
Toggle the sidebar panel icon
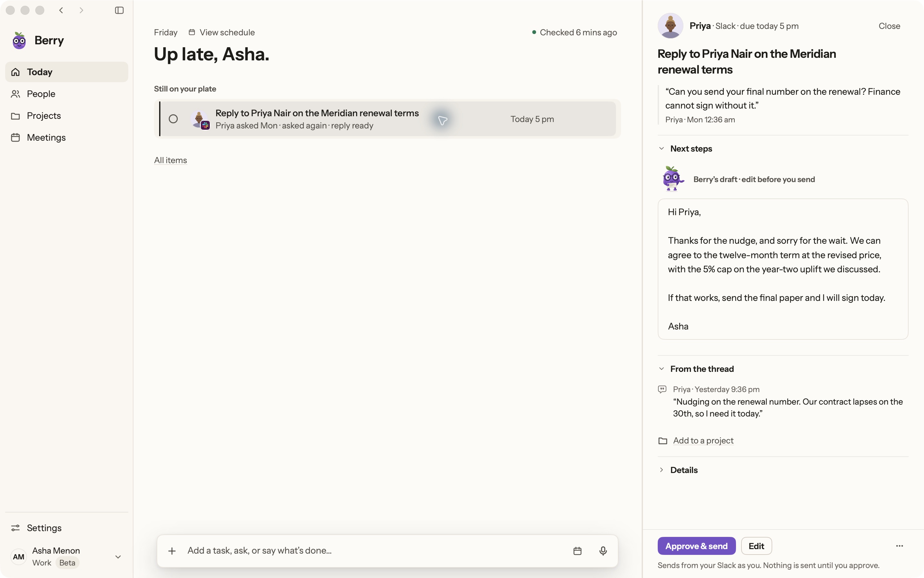click(x=119, y=10)
